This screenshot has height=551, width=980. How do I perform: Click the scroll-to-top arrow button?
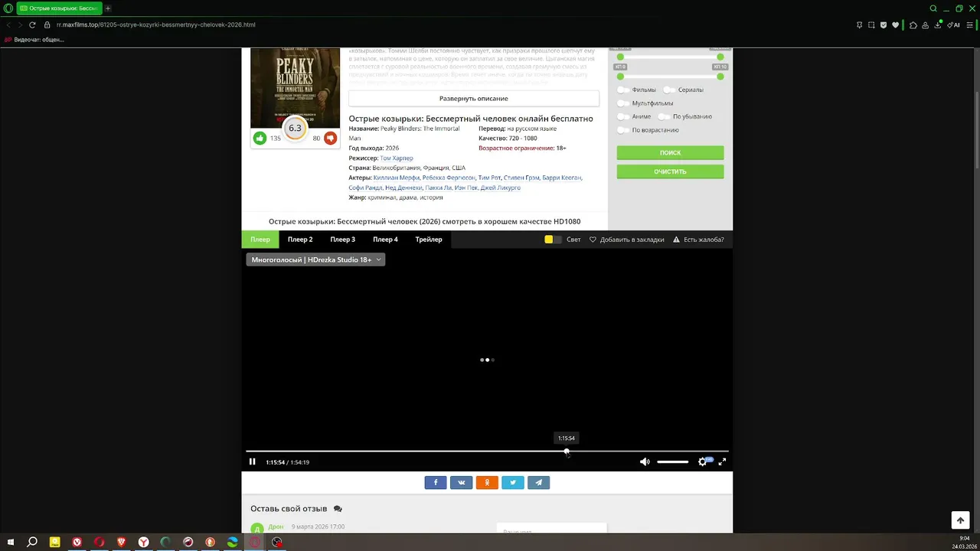coord(960,520)
